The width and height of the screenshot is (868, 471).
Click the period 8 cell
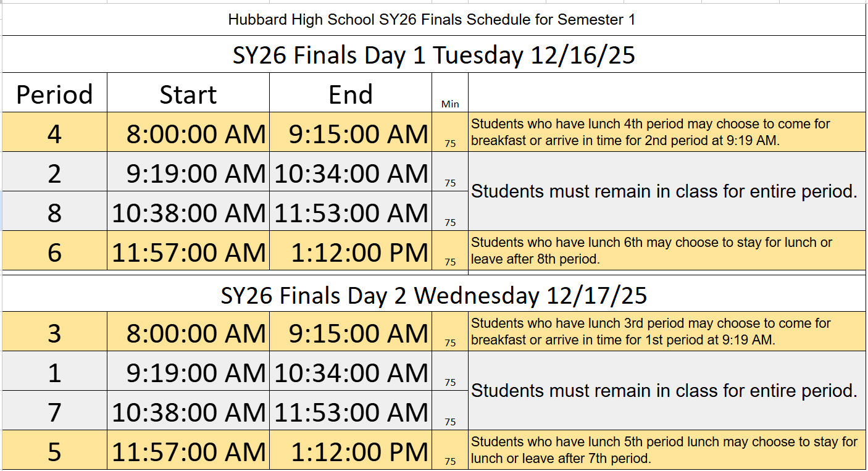[x=54, y=213]
